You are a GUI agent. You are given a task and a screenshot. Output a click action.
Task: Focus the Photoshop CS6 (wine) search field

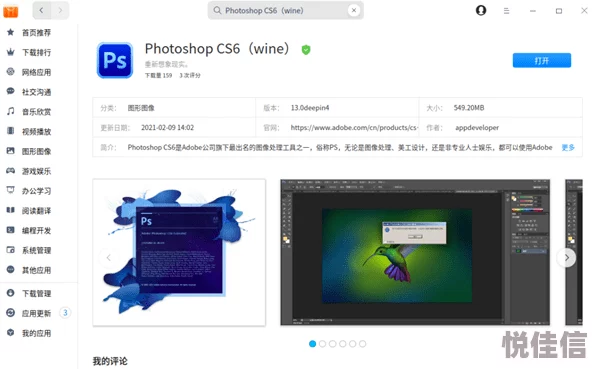(x=285, y=10)
